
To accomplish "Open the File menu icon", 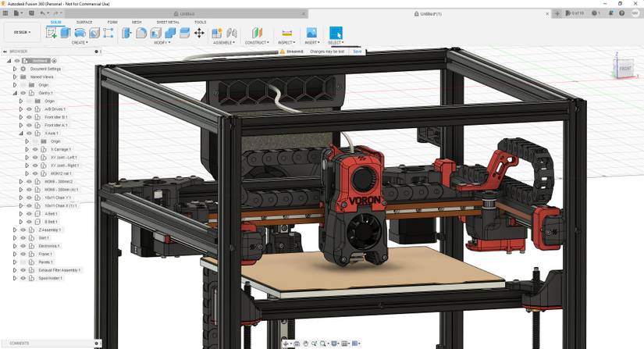I will pyautogui.click(x=17, y=13).
